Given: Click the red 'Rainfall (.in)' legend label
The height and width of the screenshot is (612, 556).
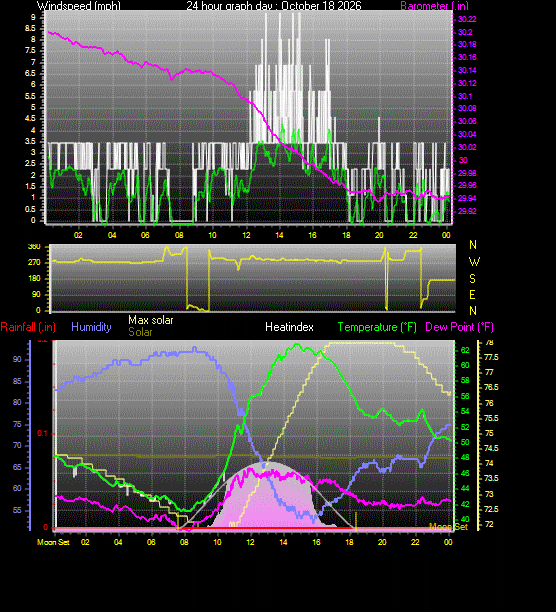Looking at the screenshot, I should point(28,327).
